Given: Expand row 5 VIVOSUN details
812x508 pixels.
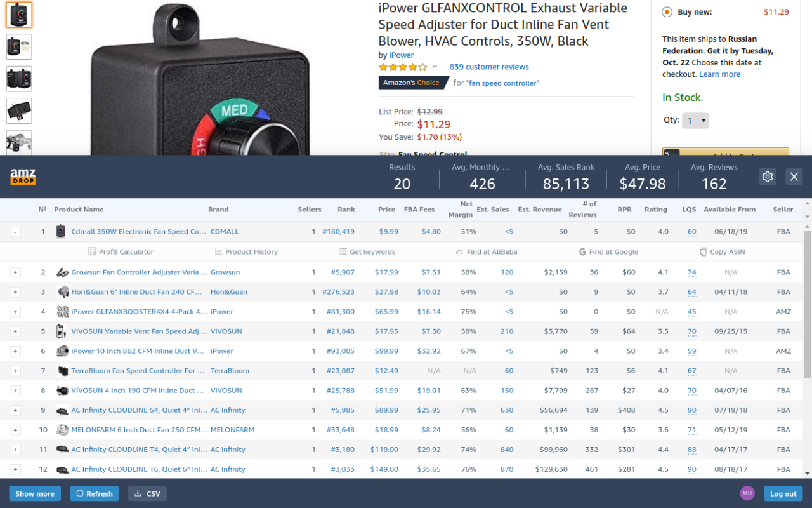Looking at the screenshot, I should (16, 331).
